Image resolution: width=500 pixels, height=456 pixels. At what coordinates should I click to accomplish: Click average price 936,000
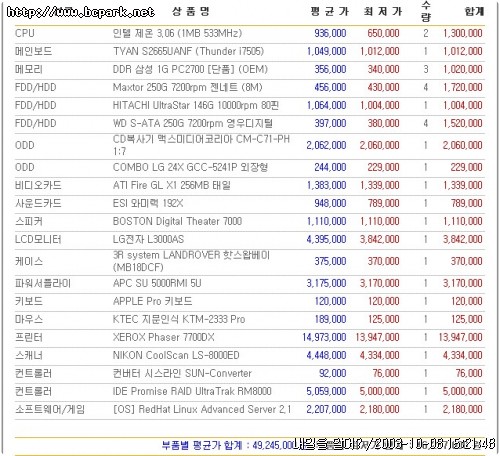330,33
